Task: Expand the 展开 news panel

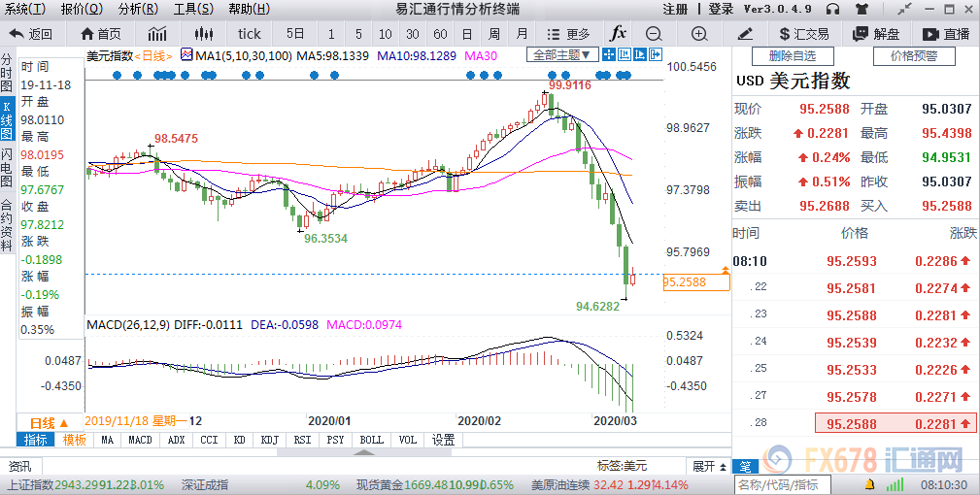Action: (x=709, y=466)
